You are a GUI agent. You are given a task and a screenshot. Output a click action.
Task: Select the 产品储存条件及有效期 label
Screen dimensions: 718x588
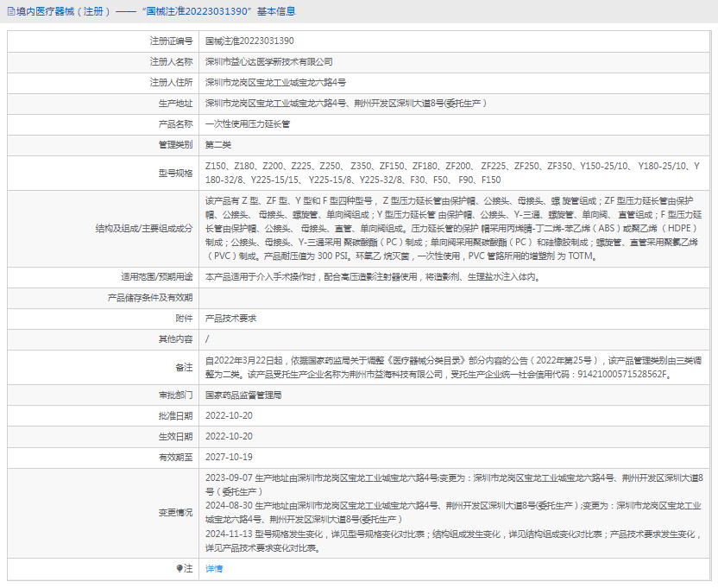tap(150, 298)
